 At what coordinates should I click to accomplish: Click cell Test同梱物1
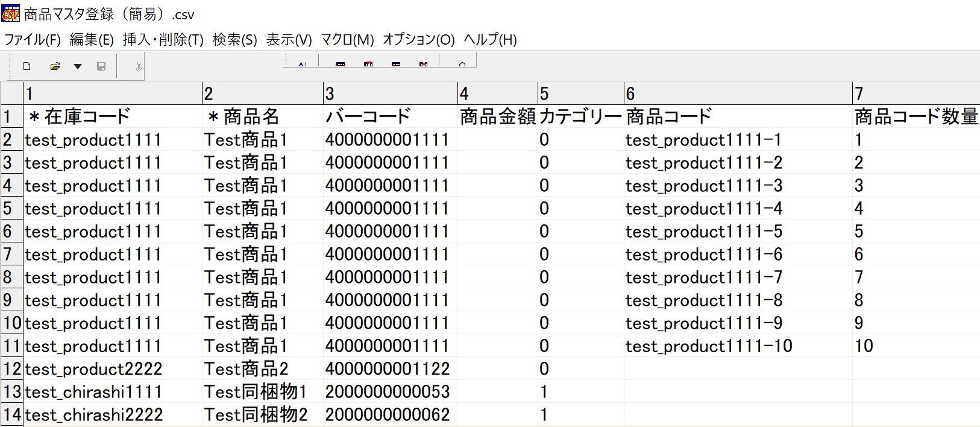[x=263, y=391]
